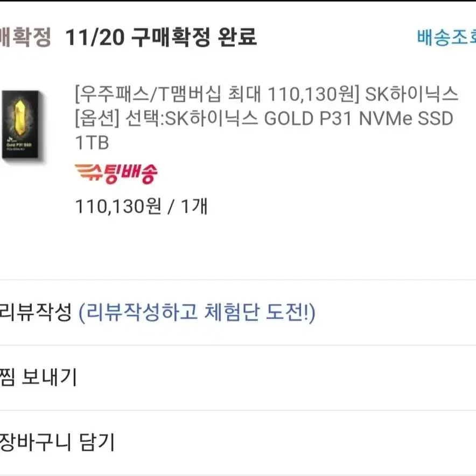Tap the blue 리뷰작성하고 체험단 도전! text

pos(197,312)
